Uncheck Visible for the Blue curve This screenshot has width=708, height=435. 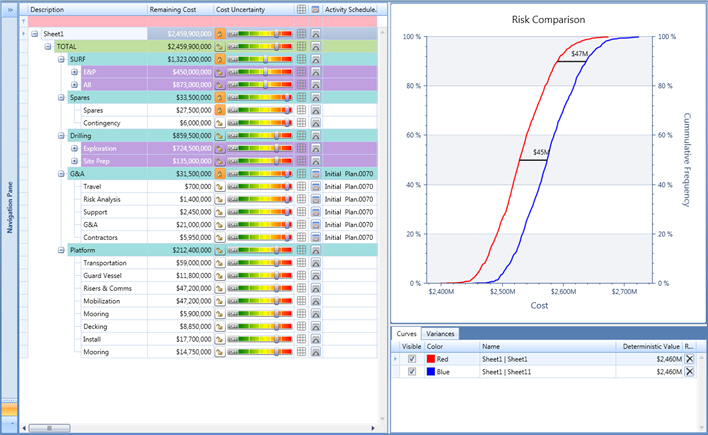(411, 371)
